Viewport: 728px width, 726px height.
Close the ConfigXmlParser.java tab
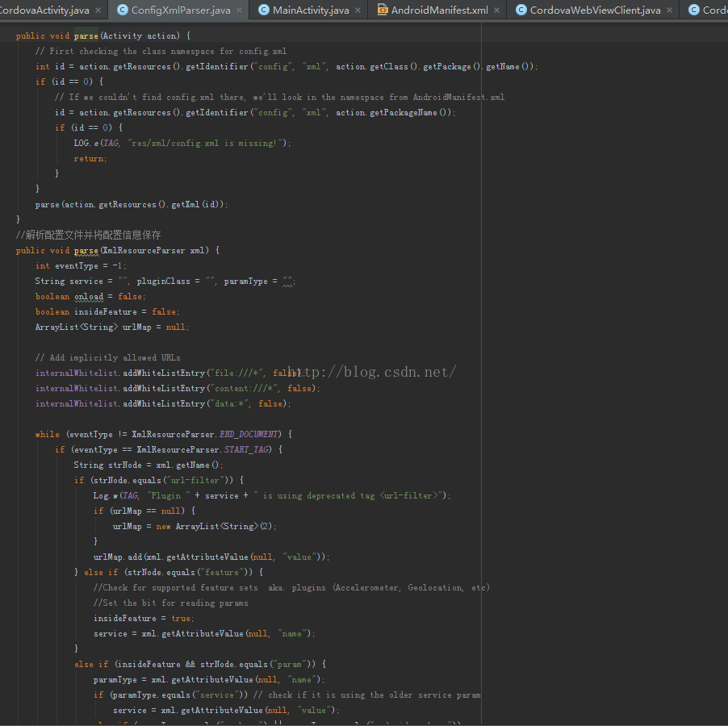click(x=239, y=10)
